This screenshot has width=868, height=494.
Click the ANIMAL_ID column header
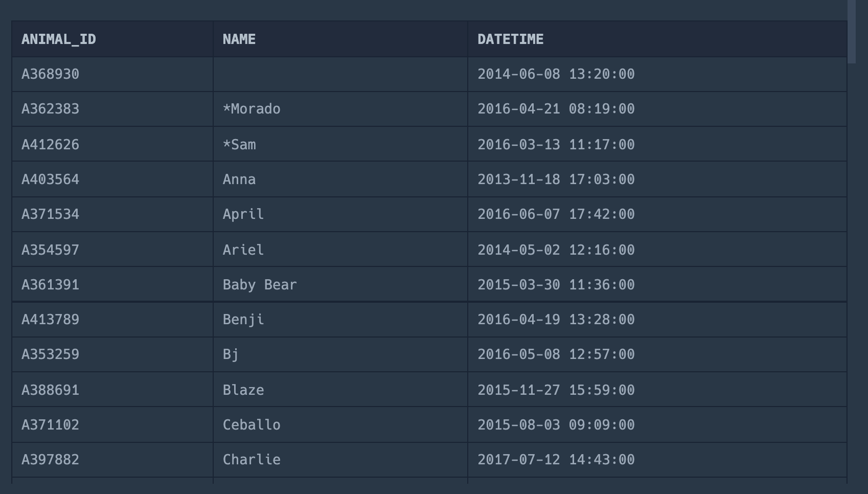click(59, 39)
